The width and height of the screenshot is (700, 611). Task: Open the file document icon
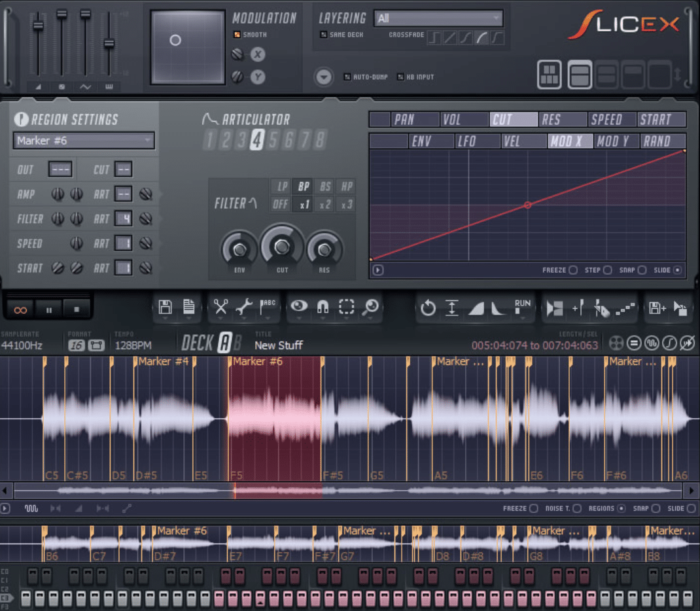[189, 307]
